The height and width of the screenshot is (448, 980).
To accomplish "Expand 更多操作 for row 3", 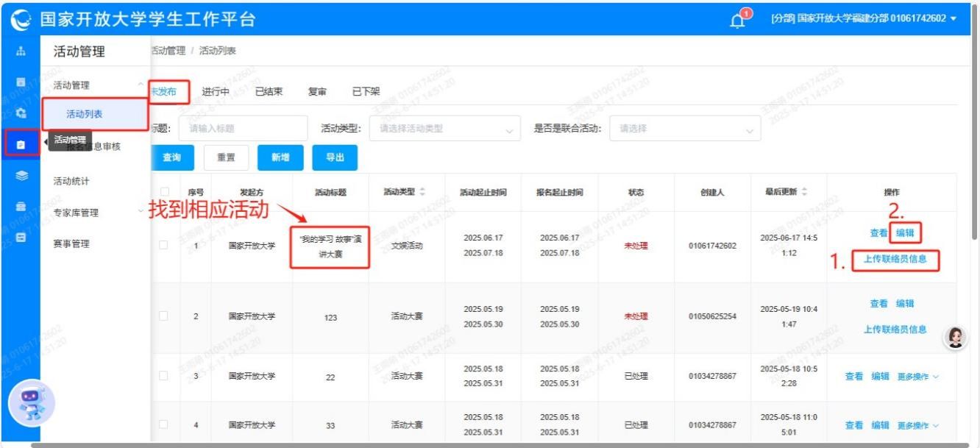I will tap(918, 376).
